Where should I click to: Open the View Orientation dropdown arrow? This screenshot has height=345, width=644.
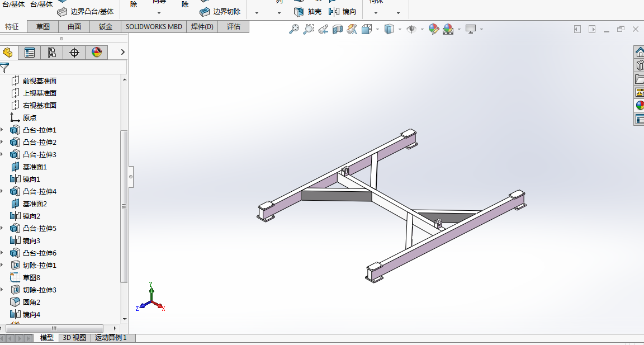(377, 30)
